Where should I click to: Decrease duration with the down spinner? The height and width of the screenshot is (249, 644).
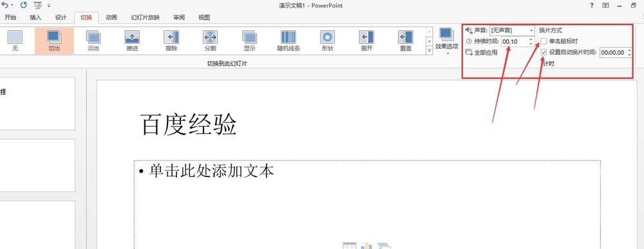[x=531, y=44]
